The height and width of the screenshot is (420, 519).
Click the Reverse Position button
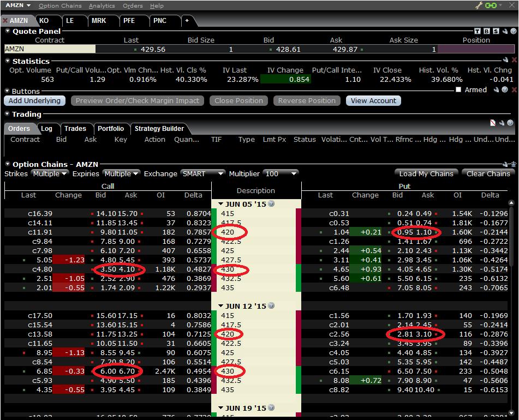click(x=307, y=100)
